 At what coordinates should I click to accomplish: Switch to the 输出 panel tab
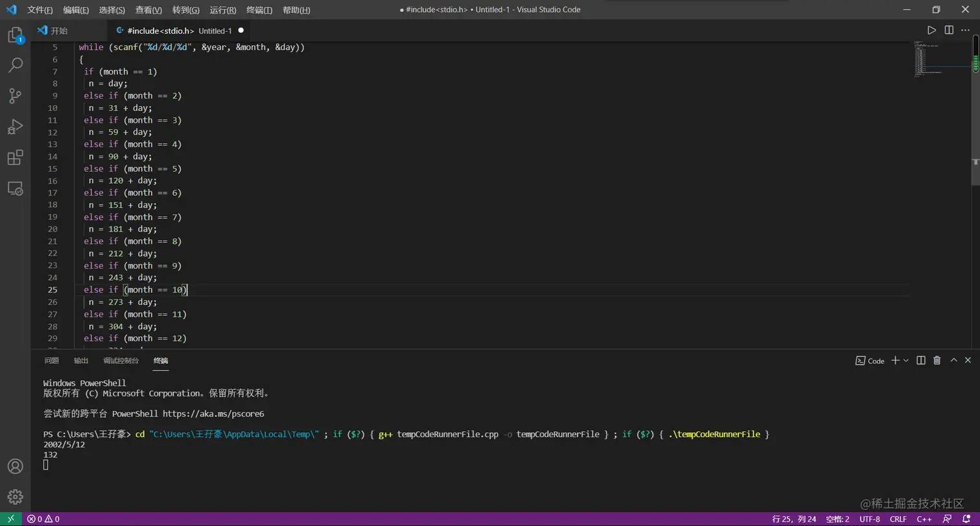81,361
